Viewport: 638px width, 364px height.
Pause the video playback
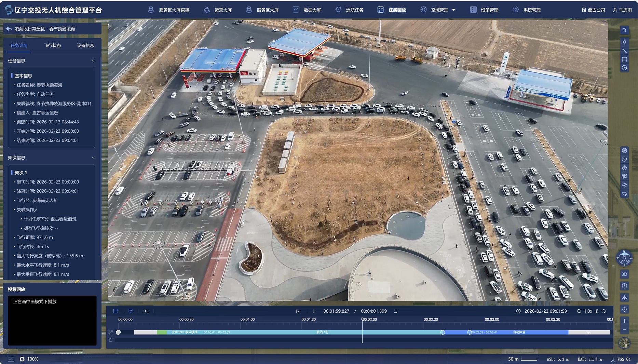coord(314,311)
